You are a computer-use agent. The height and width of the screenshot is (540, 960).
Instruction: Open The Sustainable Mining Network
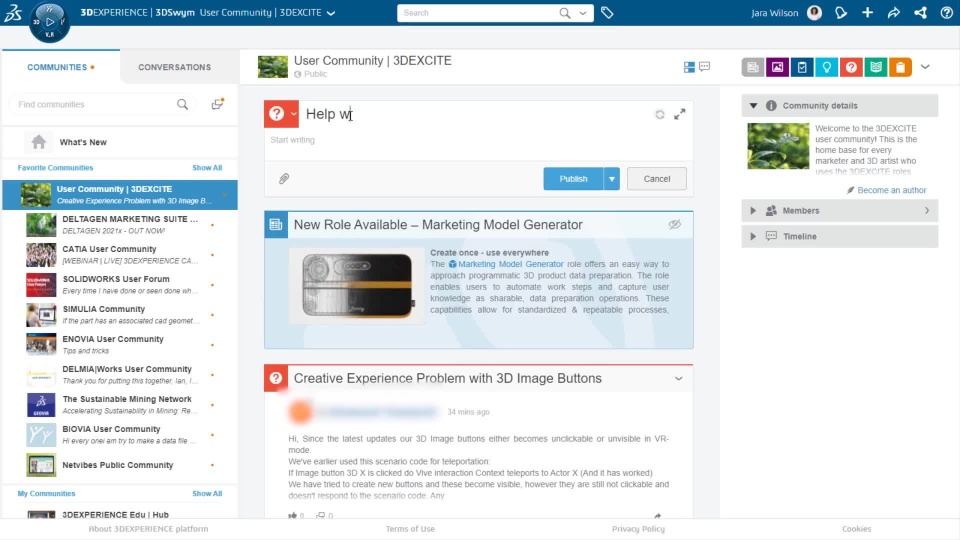tap(120, 405)
